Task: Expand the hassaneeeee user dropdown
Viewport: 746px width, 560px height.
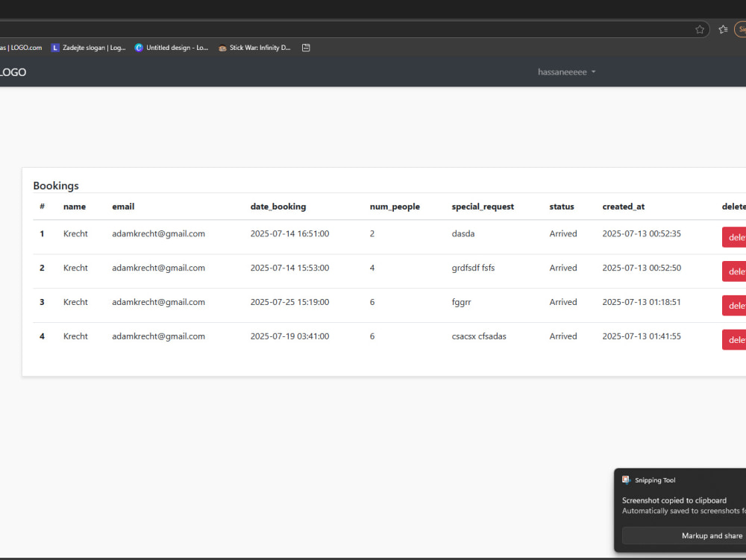Action: 567,72
